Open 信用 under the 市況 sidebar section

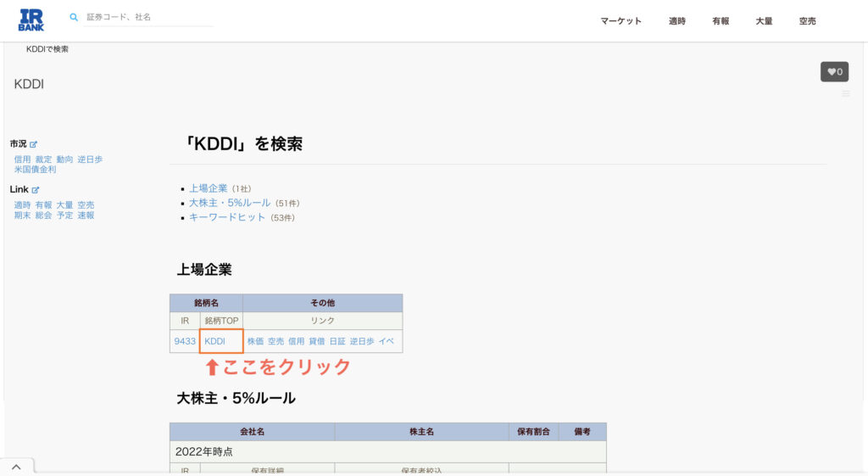(x=22, y=160)
